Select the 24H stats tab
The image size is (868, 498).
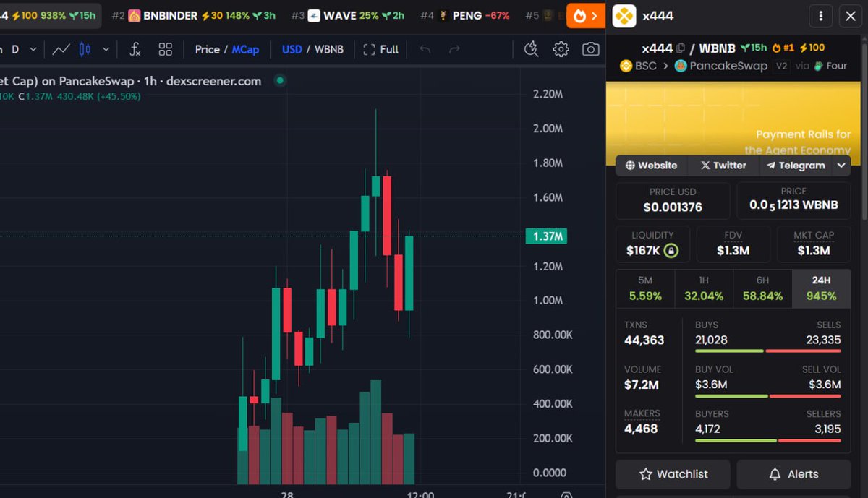pyautogui.click(x=821, y=288)
